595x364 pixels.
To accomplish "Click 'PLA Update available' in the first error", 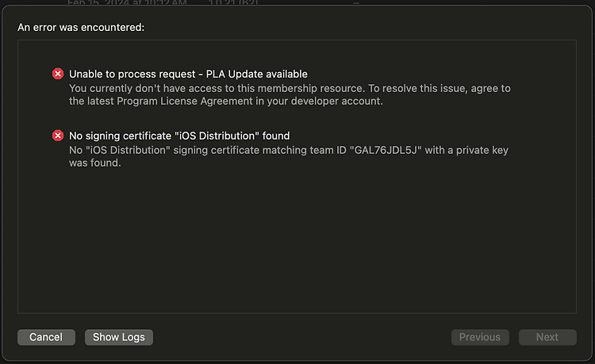I will [257, 74].
